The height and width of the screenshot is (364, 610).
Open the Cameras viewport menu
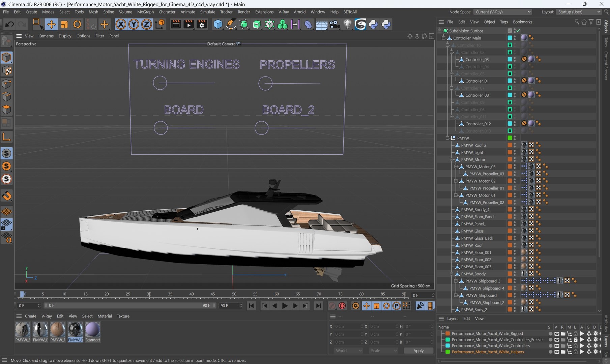click(x=46, y=36)
